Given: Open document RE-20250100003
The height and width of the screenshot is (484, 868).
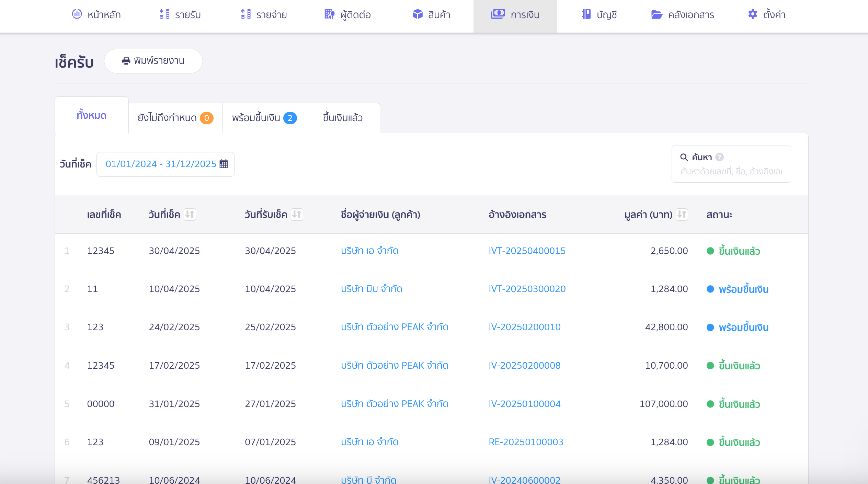Looking at the screenshot, I should coord(526,442).
